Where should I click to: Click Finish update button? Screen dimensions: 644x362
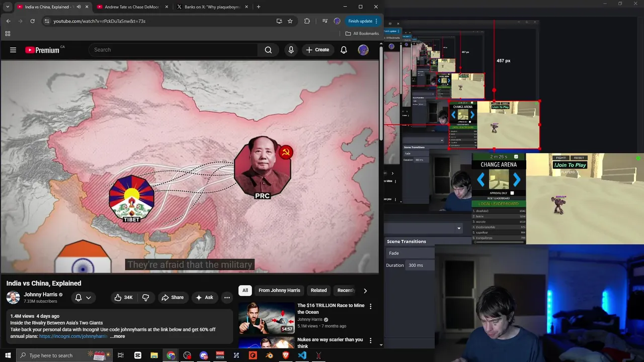(x=360, y=21)
